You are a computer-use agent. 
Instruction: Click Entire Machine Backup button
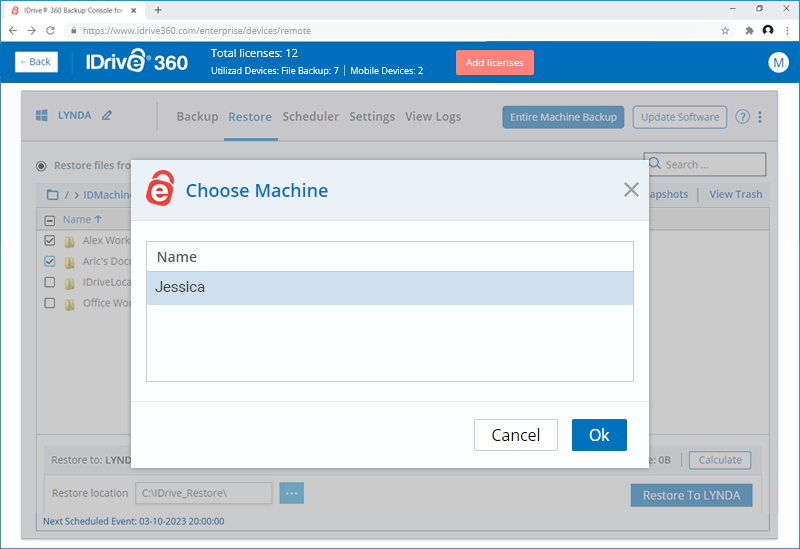563,117
